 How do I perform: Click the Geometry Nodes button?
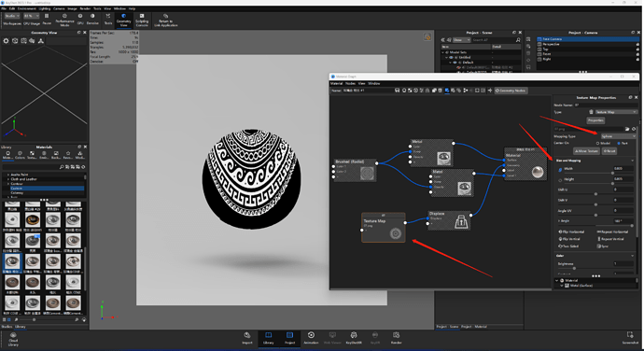[x=511, y=91]
